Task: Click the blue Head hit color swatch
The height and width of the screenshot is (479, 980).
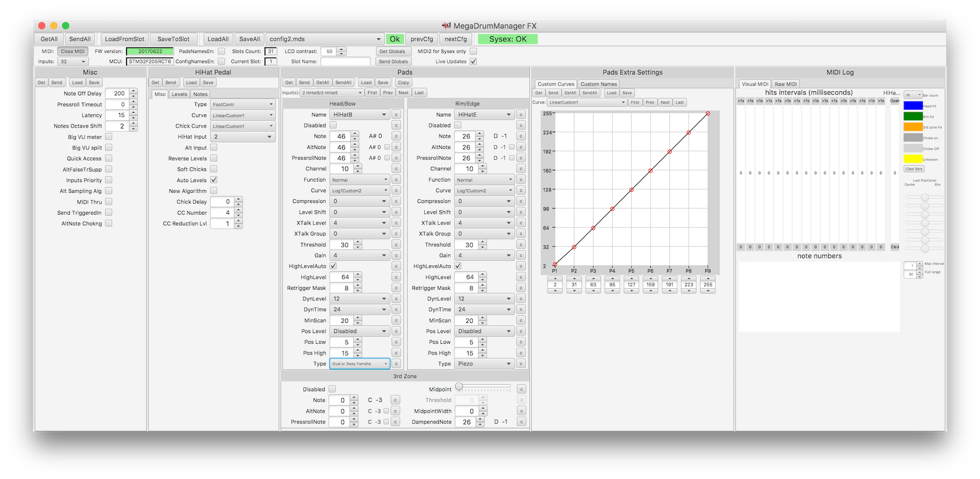Action: point(913,106)
